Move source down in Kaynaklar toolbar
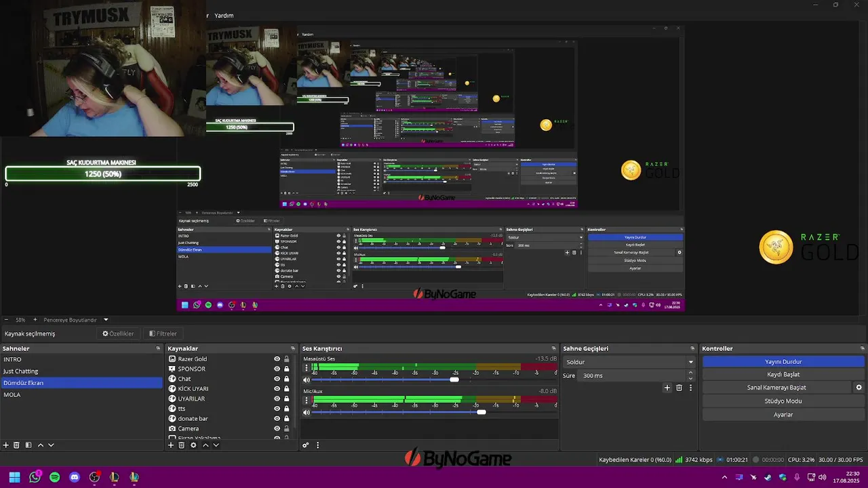Viewport: 868px width, 488px height. coord(216,445)
